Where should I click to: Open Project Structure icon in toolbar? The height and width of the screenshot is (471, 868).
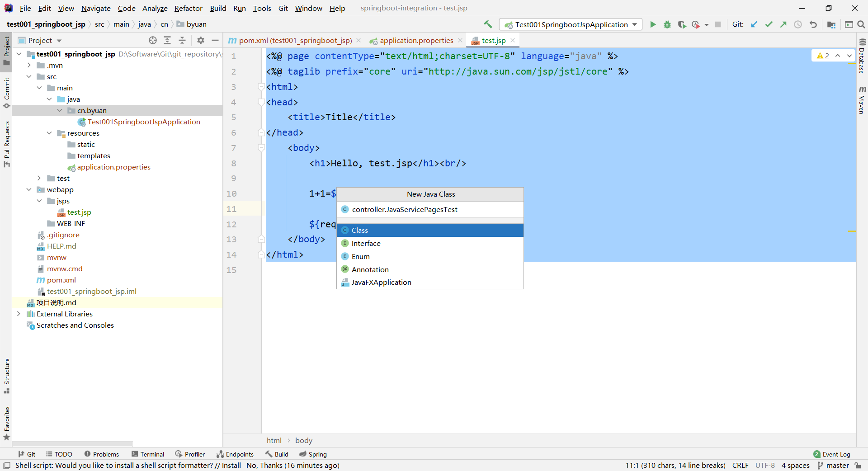pos(831,24)
